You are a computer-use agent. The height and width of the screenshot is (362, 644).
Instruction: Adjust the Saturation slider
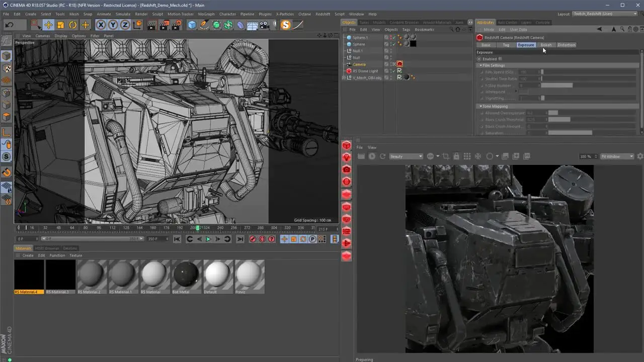(592, 133)
